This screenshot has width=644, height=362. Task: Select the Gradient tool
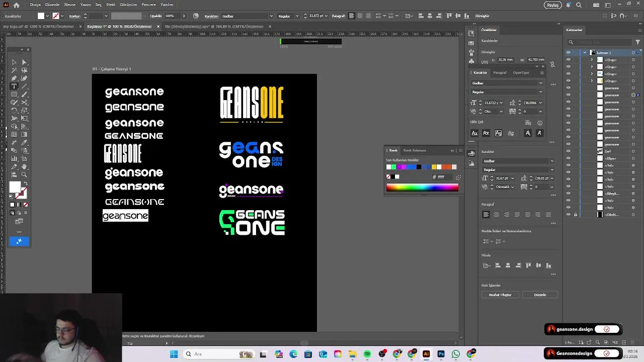pos(24,134)
